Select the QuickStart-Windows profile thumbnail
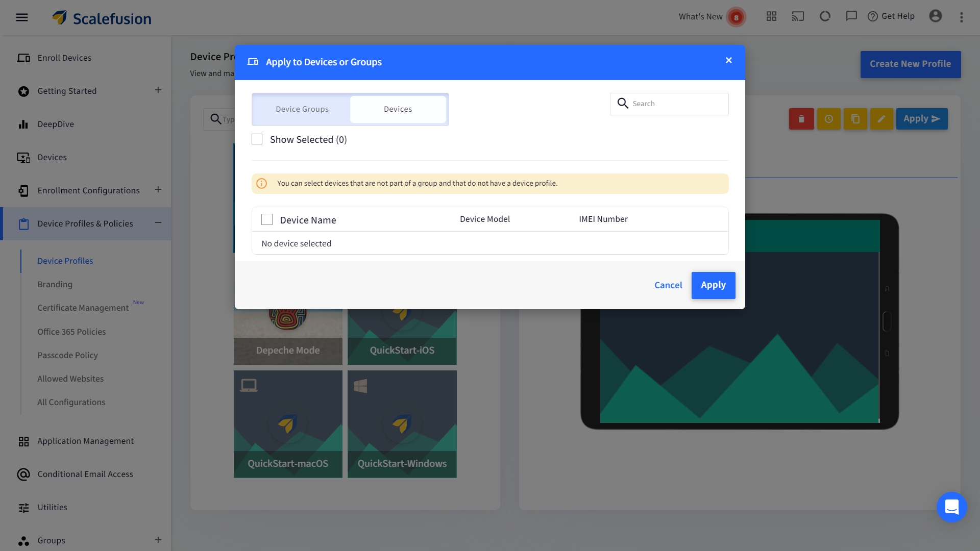 click(402, 424)
